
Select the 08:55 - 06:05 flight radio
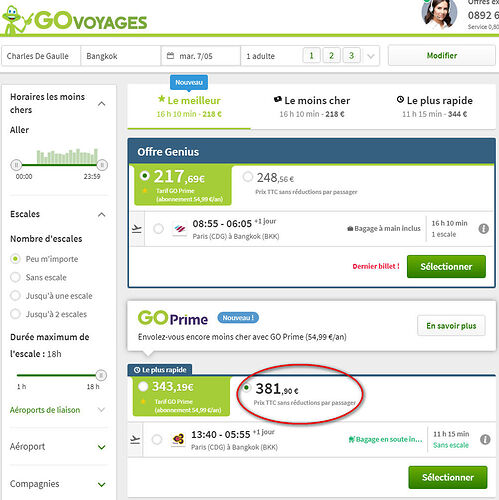(158, 229)
